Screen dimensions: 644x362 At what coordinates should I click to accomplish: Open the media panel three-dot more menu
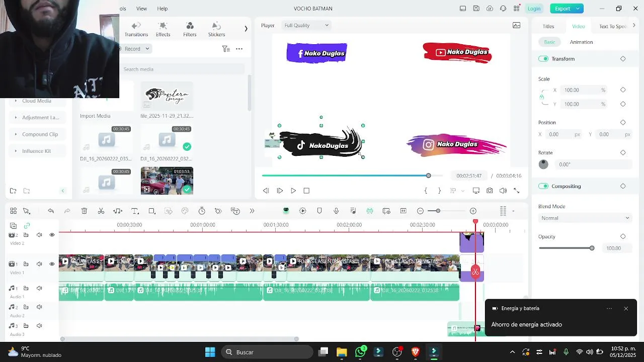pyautogui.click(x=239, y=49)
